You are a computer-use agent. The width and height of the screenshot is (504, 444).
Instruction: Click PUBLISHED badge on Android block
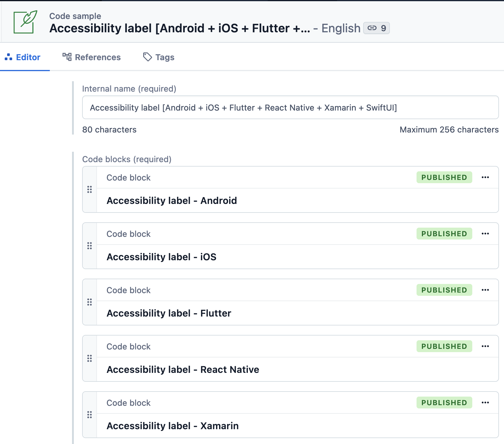[444, 177]
